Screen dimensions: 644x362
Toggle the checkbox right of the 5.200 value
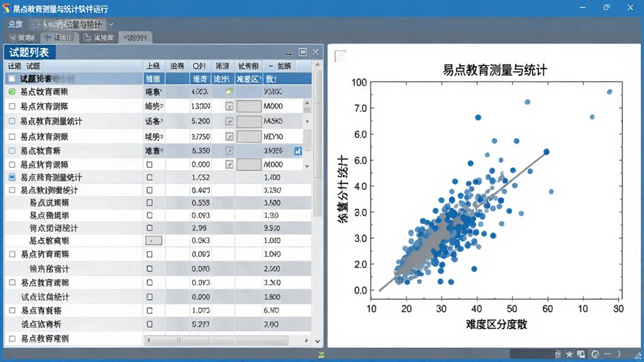pyautogui.click(x=229, y=121)
